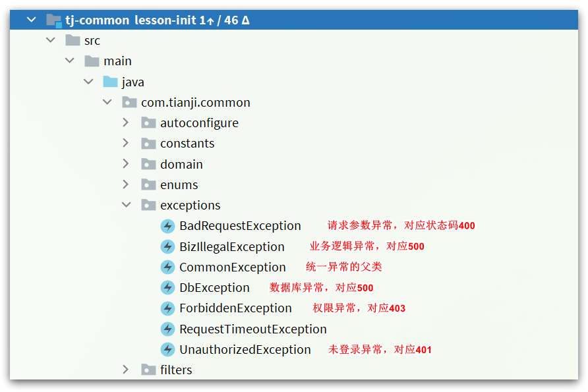
Task: Click the UnauthorizedException class icon
Action: 167,350
